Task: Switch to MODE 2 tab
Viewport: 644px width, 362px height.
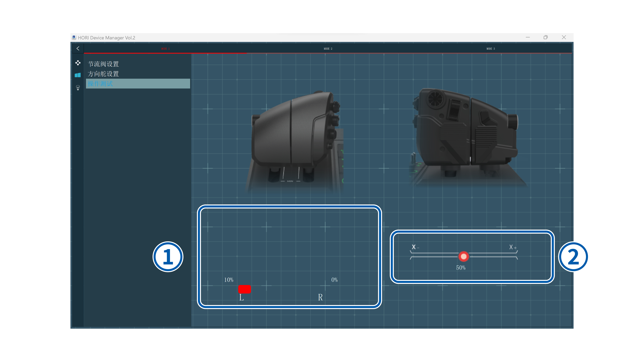Action: tap(328, 49)
